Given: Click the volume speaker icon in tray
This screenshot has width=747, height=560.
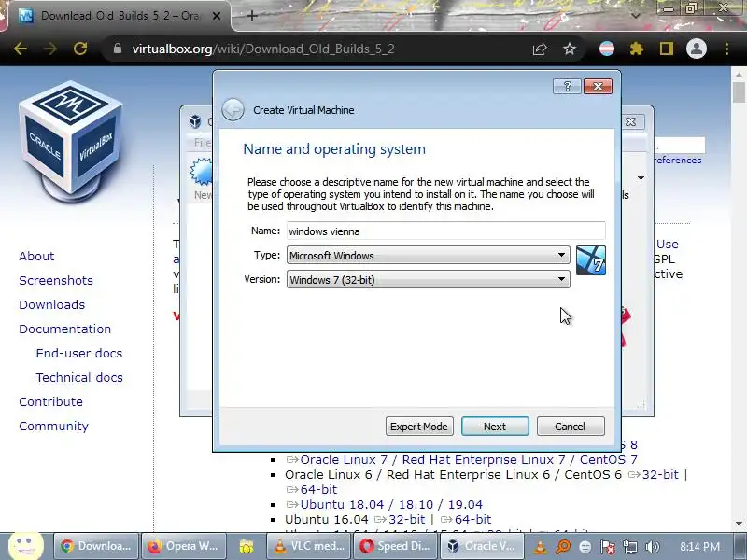Looking at the screenshot, I should 652,547.
